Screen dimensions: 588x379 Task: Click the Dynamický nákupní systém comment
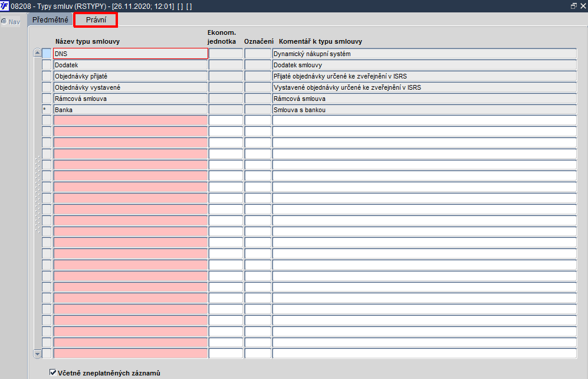[425, 54]
